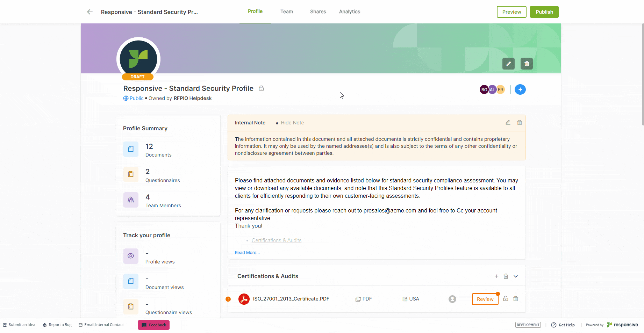Open the AL team member avatar
644x333 pixels.
point(492,89)
